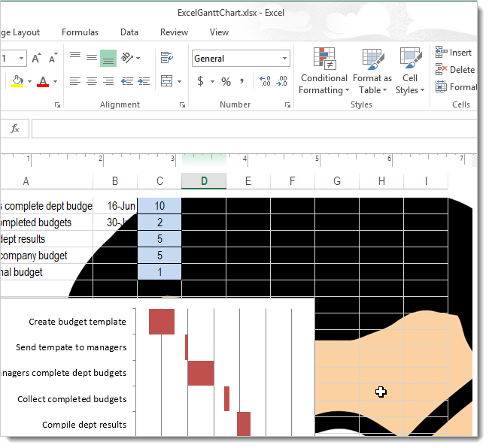Expand the Accounting format dropdown arrow
489x448 pixels.
pos(212,82)
